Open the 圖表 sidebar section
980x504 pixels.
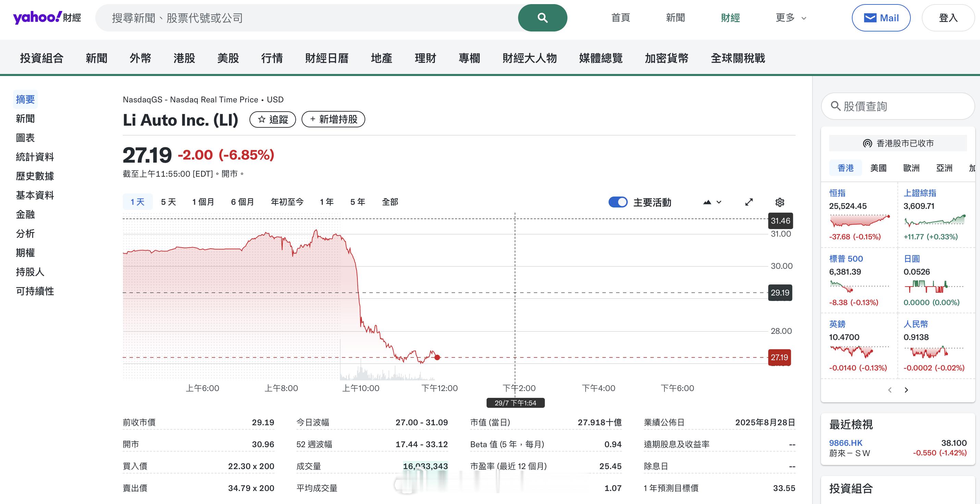tap(25, 138)
